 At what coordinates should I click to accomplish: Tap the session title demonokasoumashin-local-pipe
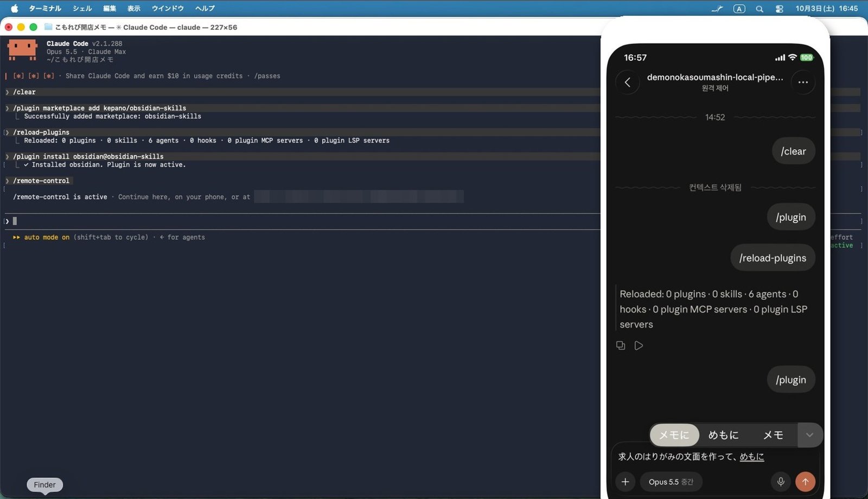[715, 77]
